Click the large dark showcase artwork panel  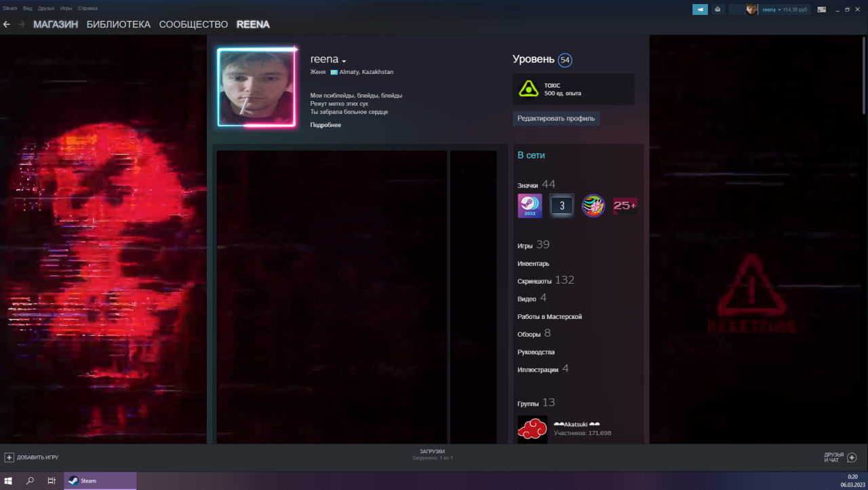click(332, 297)
